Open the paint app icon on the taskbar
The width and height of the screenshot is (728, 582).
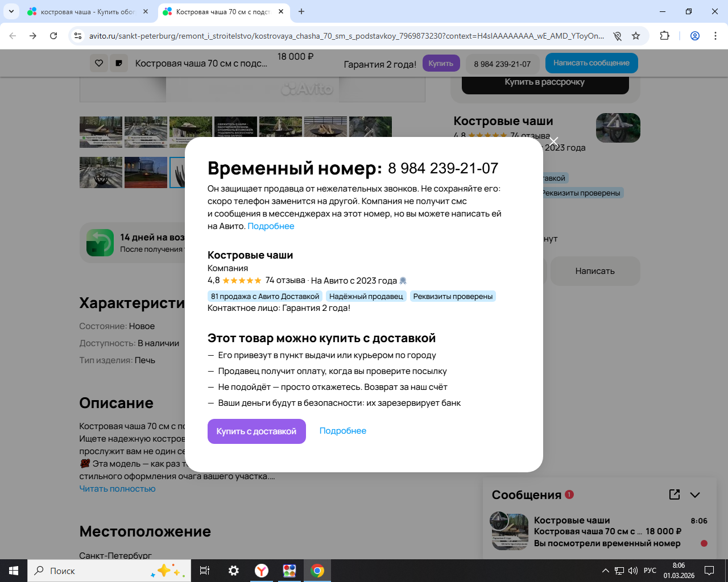[289, 571]
